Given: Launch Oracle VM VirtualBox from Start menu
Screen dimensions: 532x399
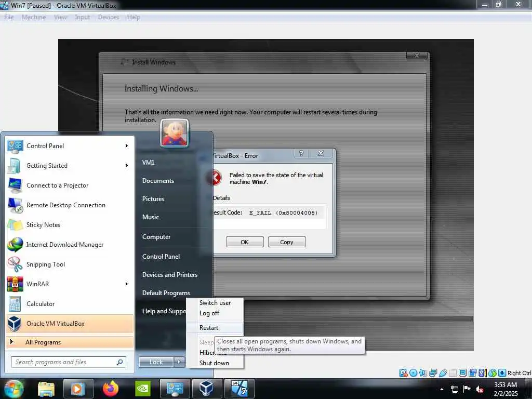Looking at the screenshot, I should point(70,323).
